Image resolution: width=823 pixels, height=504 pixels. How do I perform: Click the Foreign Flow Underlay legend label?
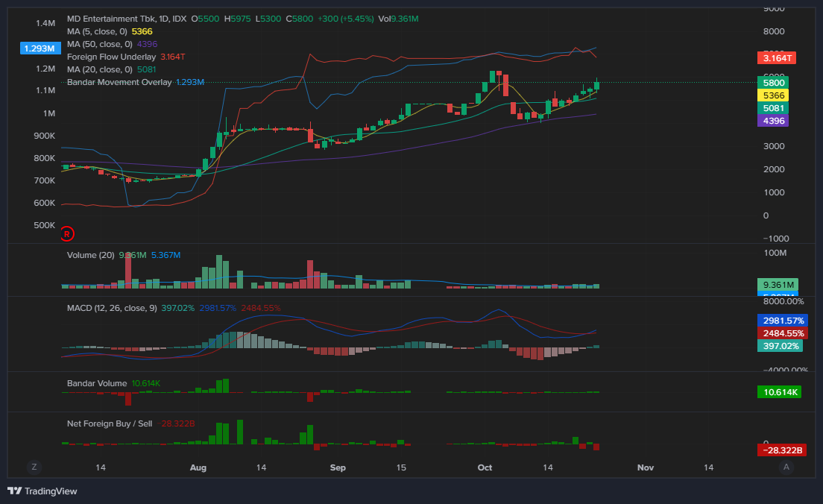point(111,57)
